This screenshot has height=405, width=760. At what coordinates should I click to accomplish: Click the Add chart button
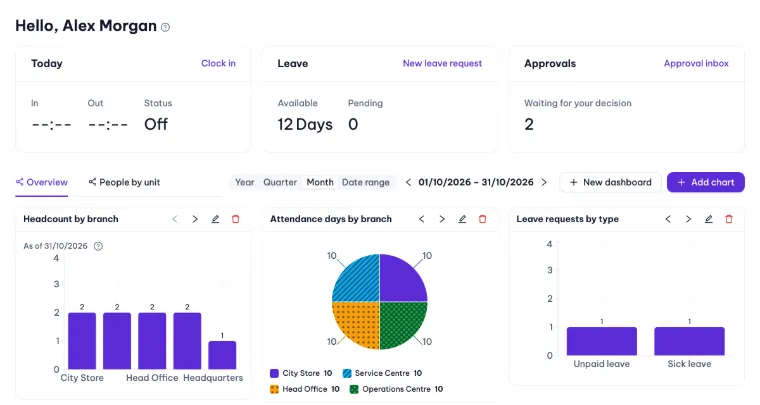(x=705, y=182)
